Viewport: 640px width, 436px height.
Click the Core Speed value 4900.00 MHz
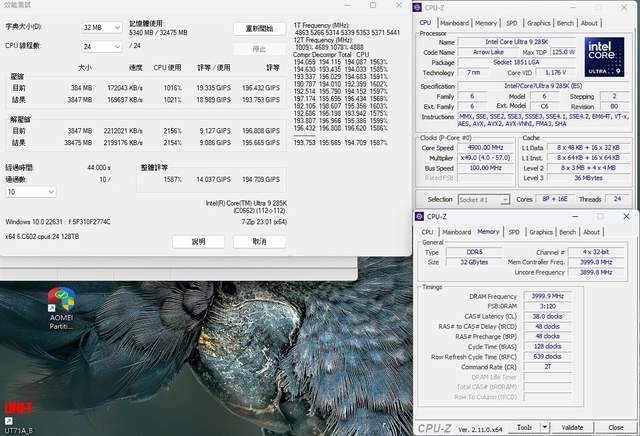point(485,147)
